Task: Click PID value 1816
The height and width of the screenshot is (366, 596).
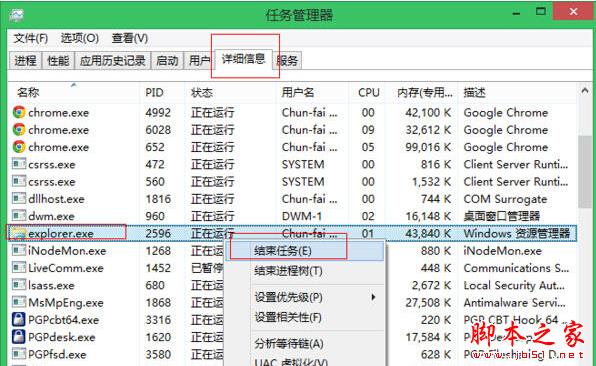Action: tap(158, 199)
